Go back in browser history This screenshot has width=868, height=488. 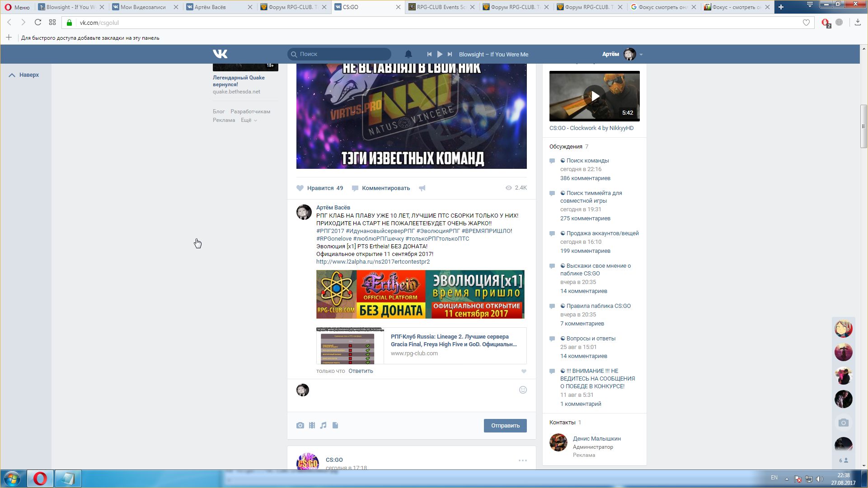[9, 23]
